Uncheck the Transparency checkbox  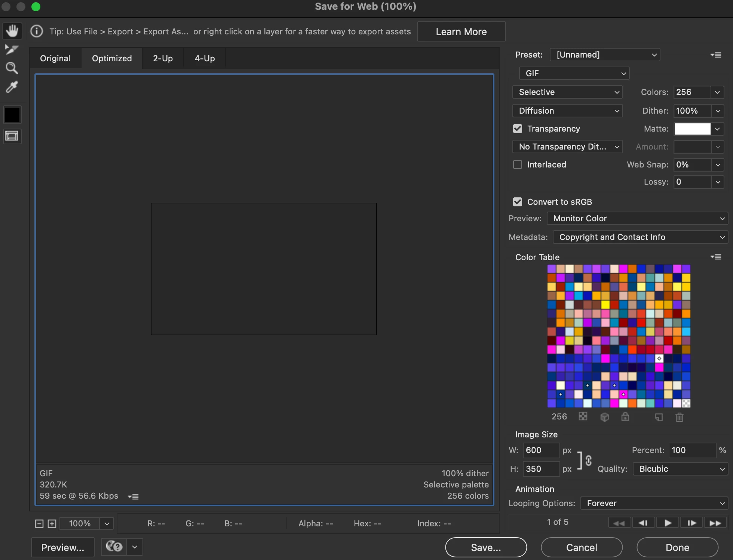tap(518, 129)
